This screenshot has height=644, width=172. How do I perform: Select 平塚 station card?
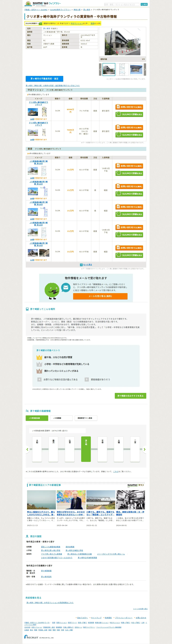tap(102, 449)
